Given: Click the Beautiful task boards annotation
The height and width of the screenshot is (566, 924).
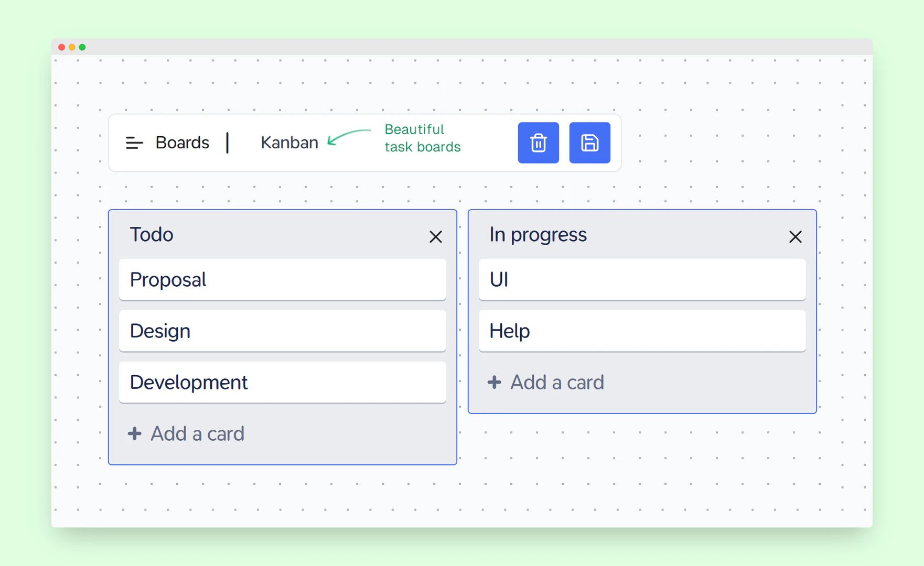Looking at the screenshot, I should point(422,138).
